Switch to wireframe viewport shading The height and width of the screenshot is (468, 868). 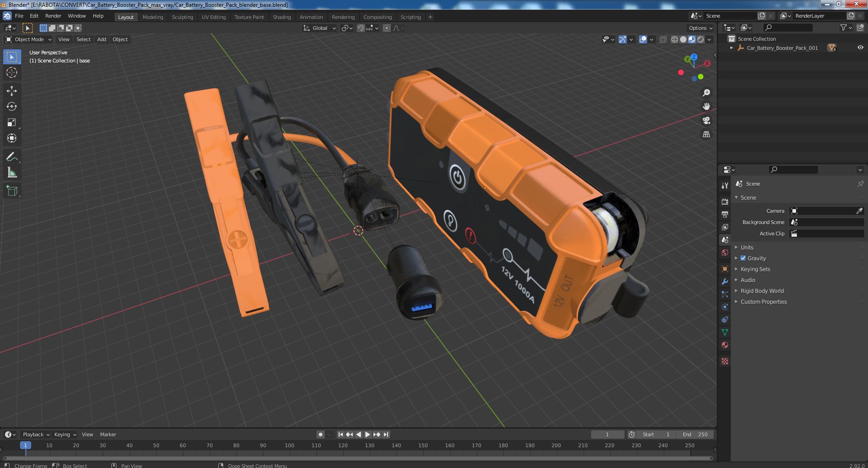point(675,39)
